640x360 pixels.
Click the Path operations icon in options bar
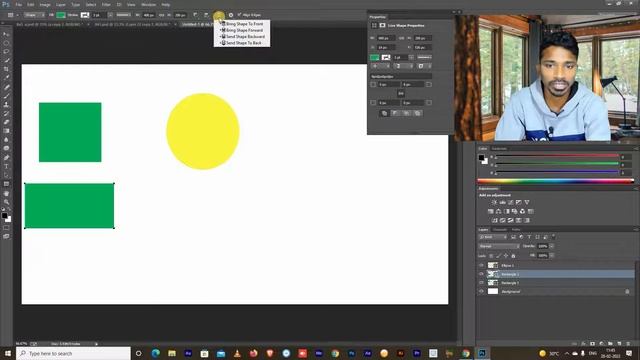click(196, 15)
